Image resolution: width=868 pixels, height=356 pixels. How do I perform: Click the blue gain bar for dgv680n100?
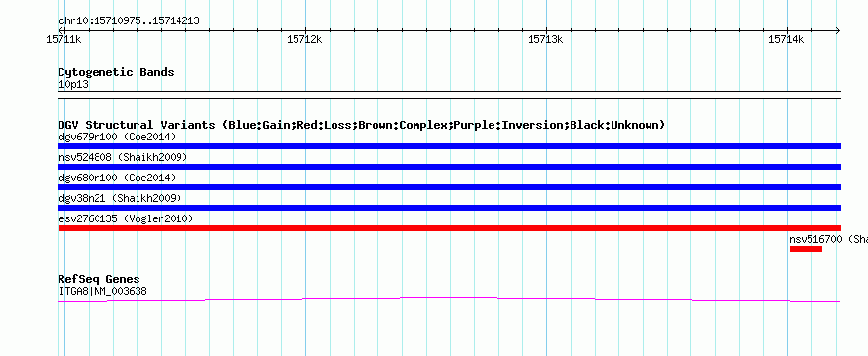point(449,187)
